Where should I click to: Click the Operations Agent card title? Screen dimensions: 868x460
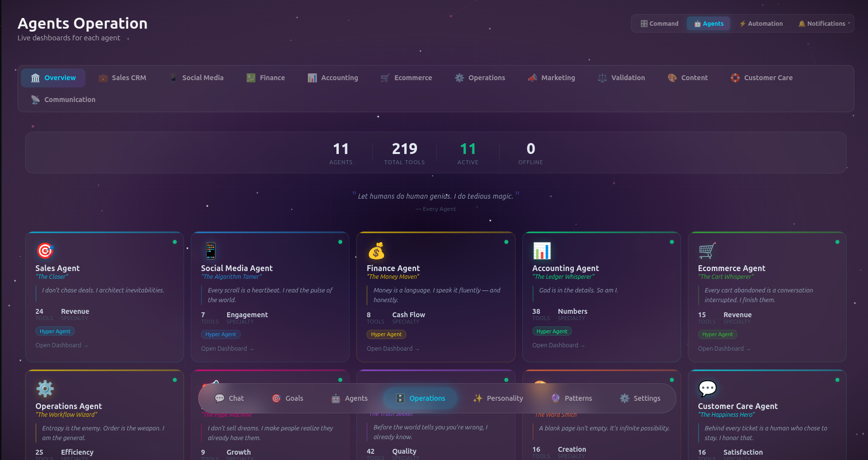tap(68, 406)
